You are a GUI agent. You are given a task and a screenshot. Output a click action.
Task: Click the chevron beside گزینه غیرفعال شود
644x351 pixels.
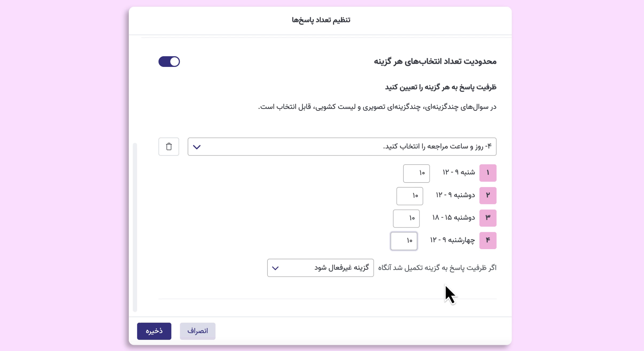click(275, 268)
